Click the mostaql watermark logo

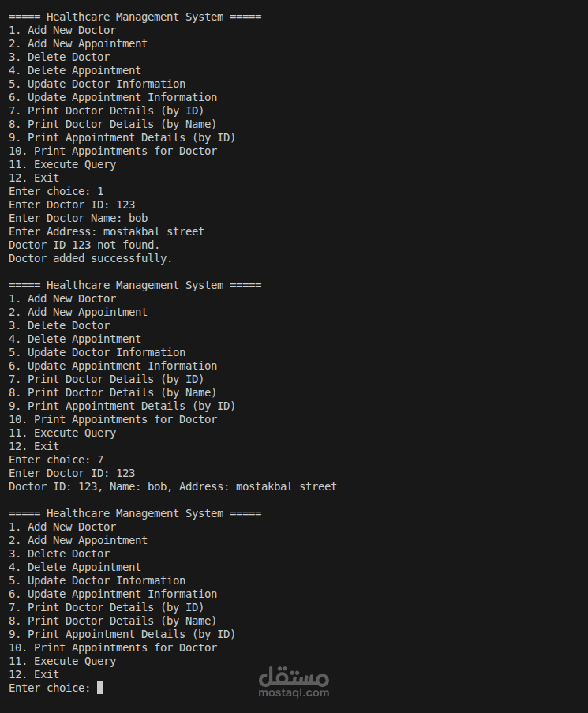click(x=294, y=676)
